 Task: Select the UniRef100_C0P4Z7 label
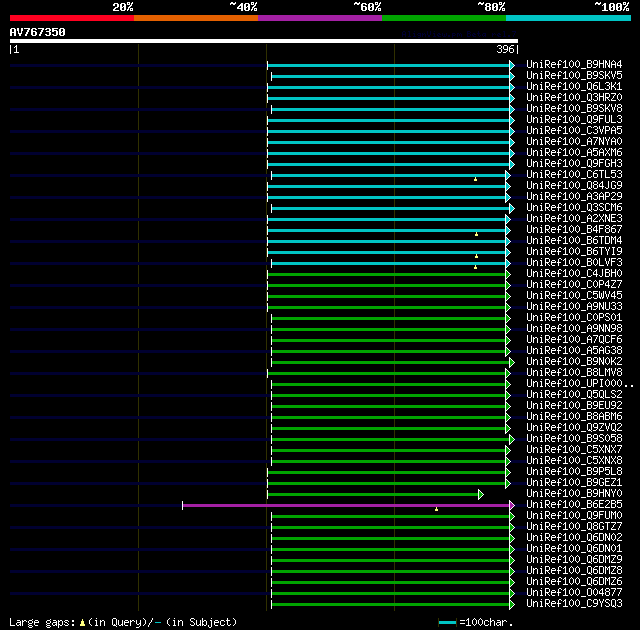(x=574, y=285)
